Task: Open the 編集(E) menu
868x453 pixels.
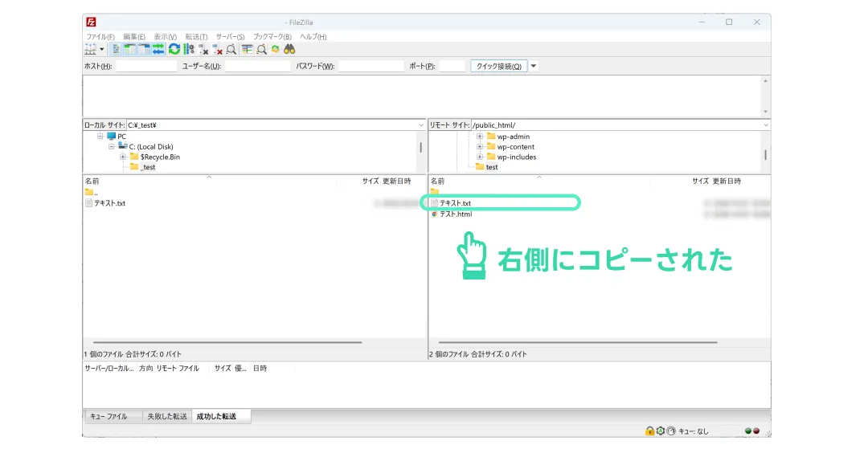Action: pyautogui.click(x=134, y=36)
